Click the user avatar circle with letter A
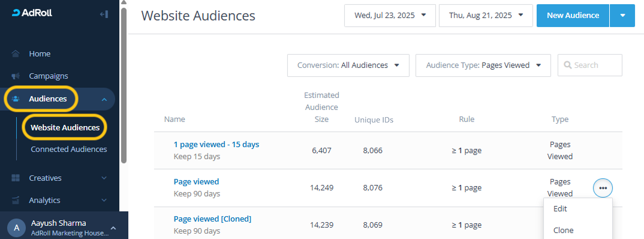This screenshot has height=239, width=644. click(16, 228)
